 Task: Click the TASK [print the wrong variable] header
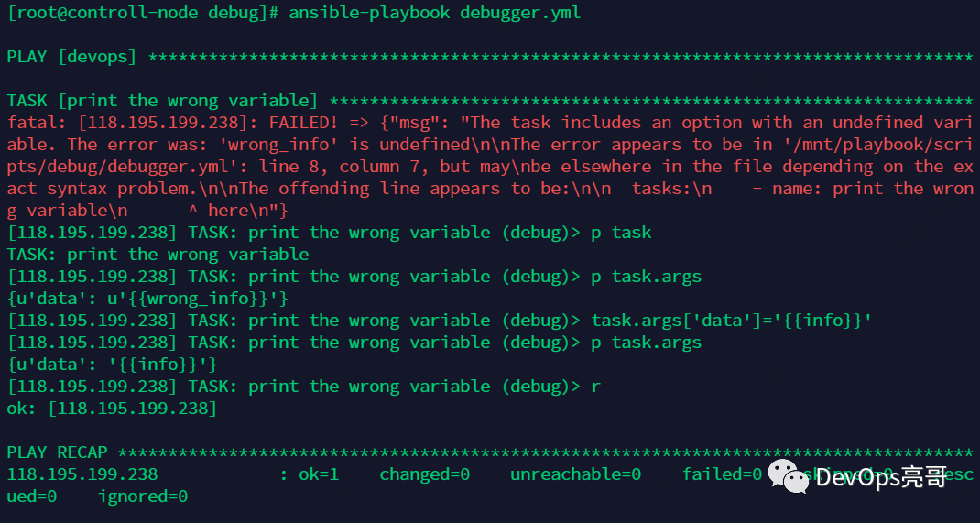(162, 101)
